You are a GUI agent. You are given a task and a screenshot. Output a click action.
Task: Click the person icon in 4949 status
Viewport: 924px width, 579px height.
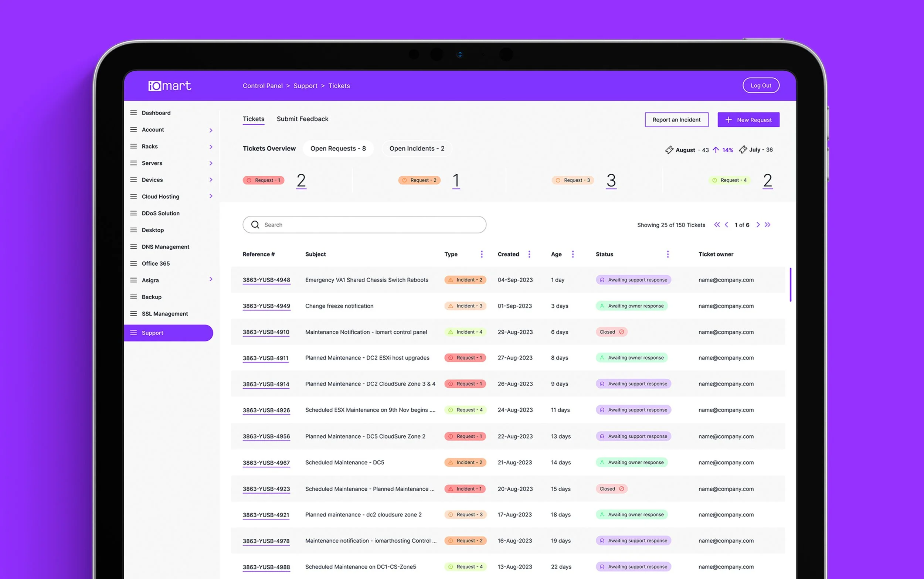click(602, 306)
